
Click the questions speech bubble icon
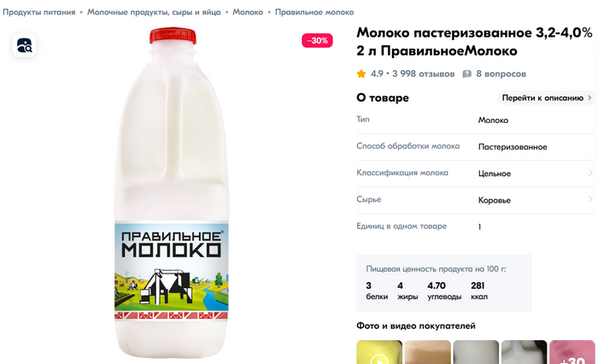pos(466,74)
